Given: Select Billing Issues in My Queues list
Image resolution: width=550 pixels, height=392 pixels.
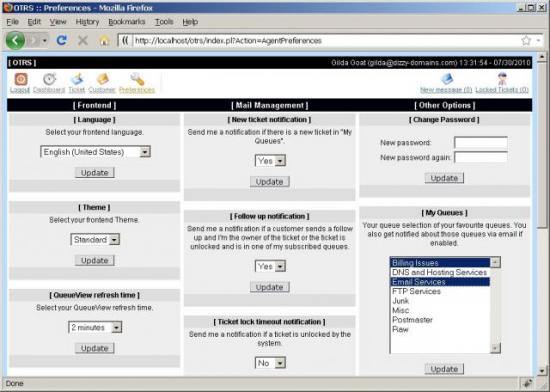Looking at the screenshot, I should [x=440, y=263].
